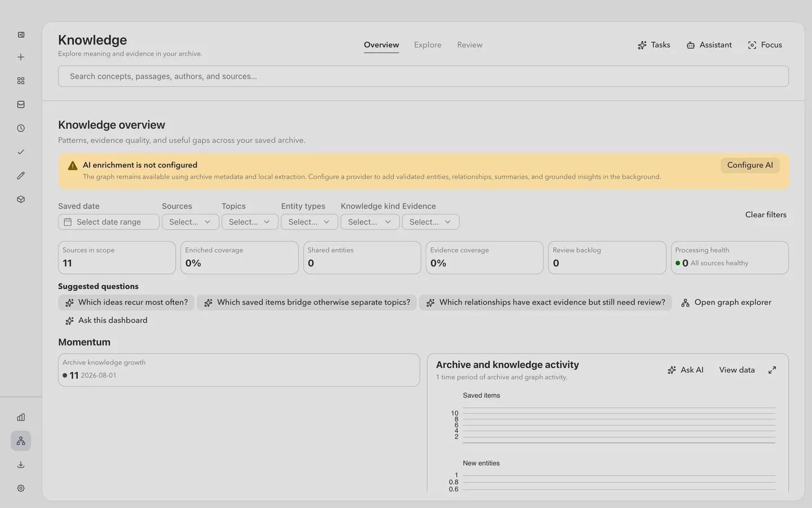Click the search concepts and passages field
The image size is (812, 508).
423,76
